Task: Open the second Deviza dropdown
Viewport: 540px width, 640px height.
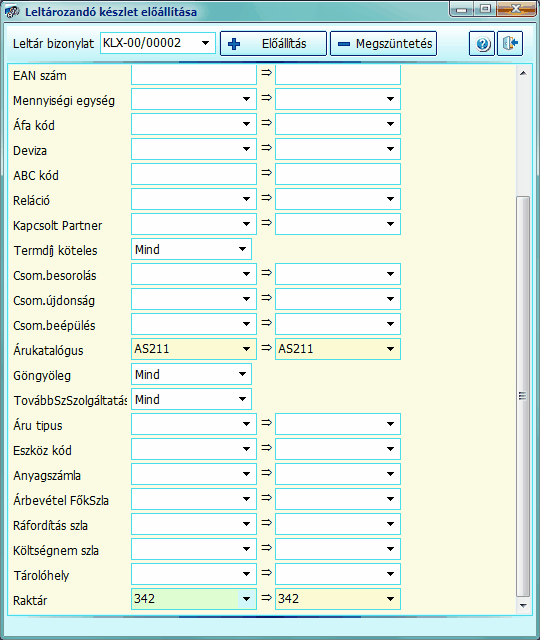Action: coord(391,149)
